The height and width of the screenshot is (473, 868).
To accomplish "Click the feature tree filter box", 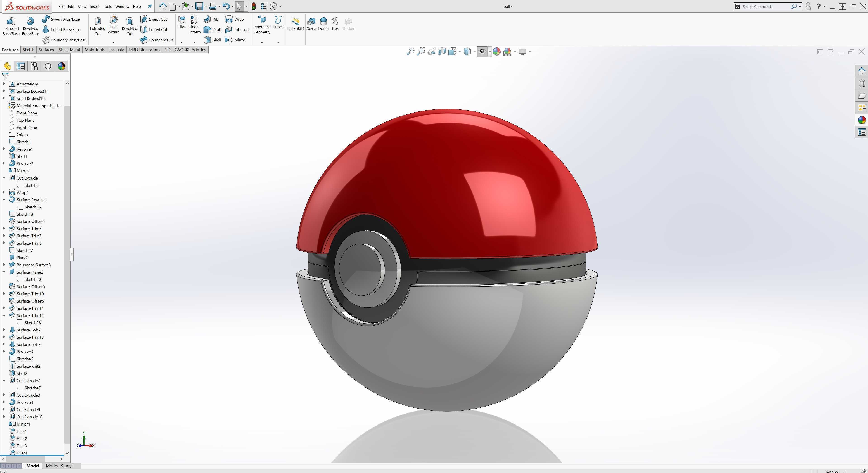I will point(35,76).
